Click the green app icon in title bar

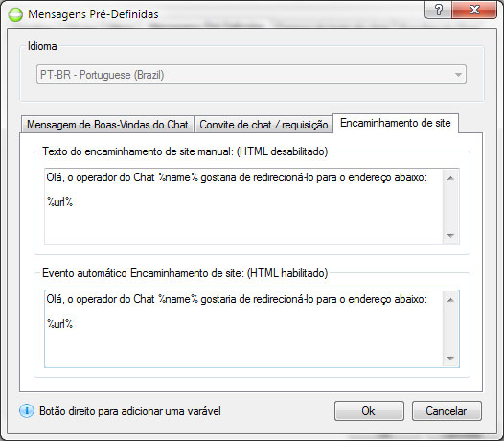[15, 14]
